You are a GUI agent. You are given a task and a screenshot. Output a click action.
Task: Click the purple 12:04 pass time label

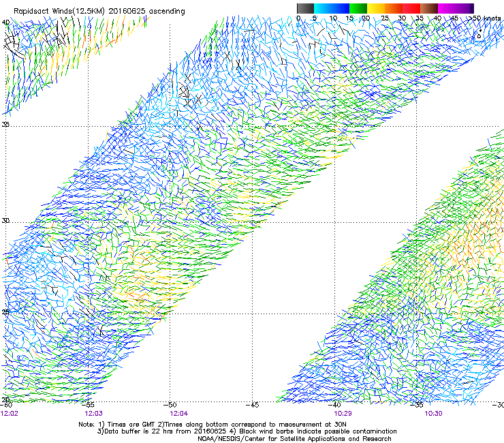pos(179,414)
